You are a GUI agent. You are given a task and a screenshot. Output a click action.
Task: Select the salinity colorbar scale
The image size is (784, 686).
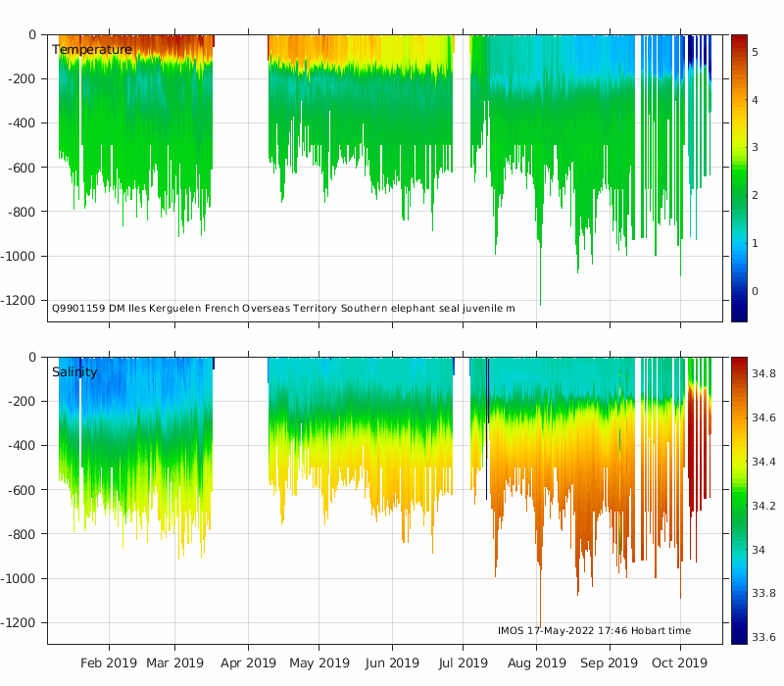click(x=739, y=501)
